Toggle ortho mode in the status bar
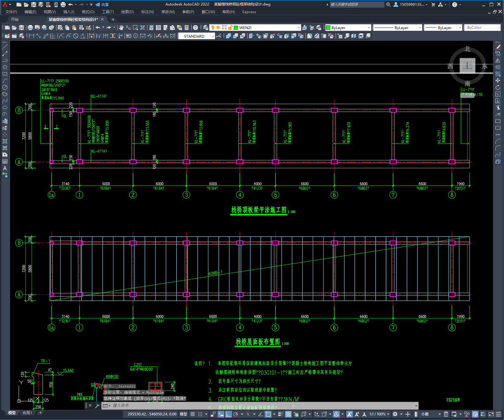This screenshot has height=420, width=504. coord(228,414)
